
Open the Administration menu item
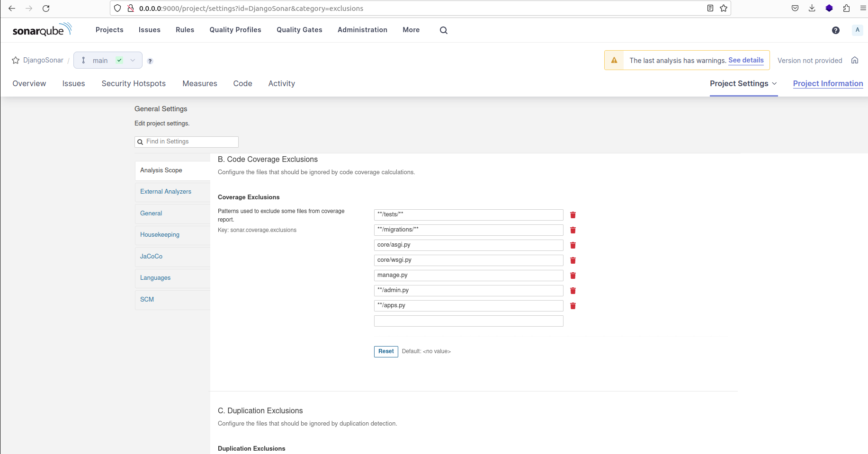click(362, 30)
